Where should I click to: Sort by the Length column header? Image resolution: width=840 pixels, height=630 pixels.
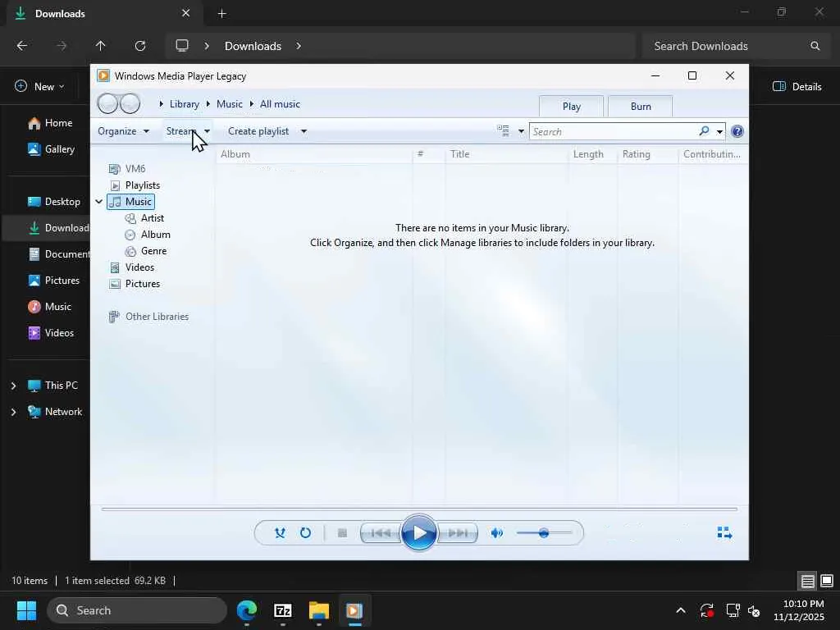592,154
